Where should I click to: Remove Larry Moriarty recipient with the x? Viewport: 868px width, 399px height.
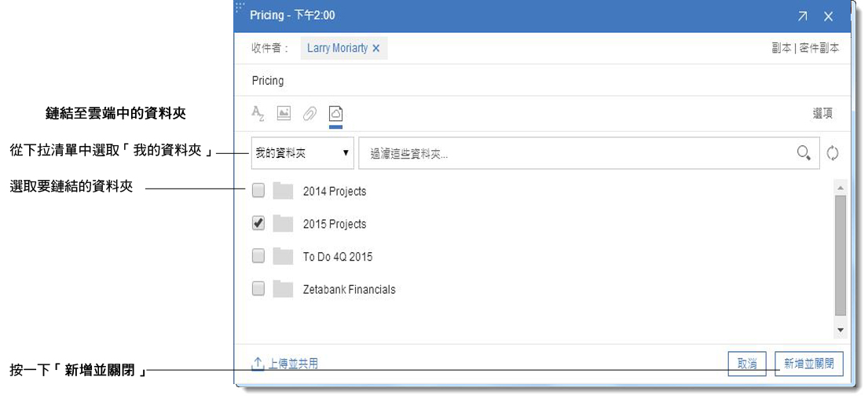(x=376, y=49)
